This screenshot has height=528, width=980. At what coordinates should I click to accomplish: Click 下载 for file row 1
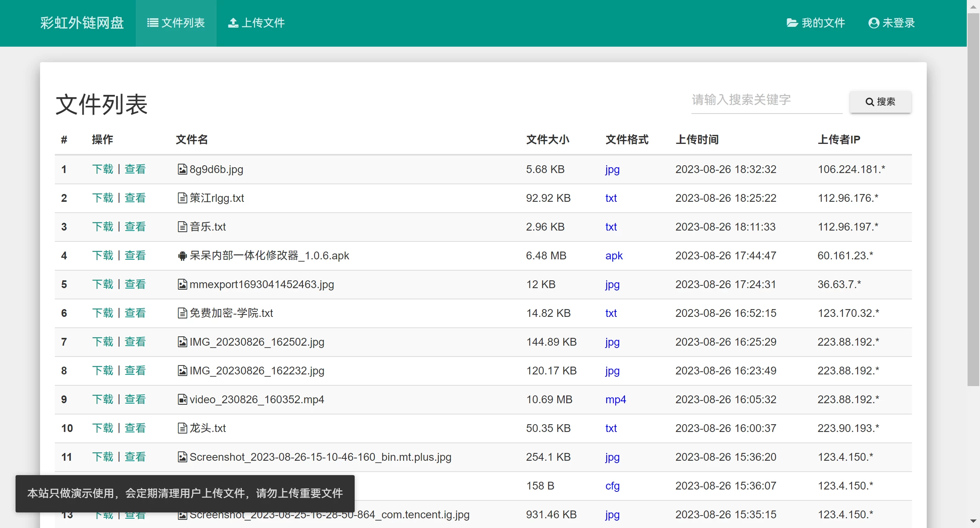click(x=103, y=169)
